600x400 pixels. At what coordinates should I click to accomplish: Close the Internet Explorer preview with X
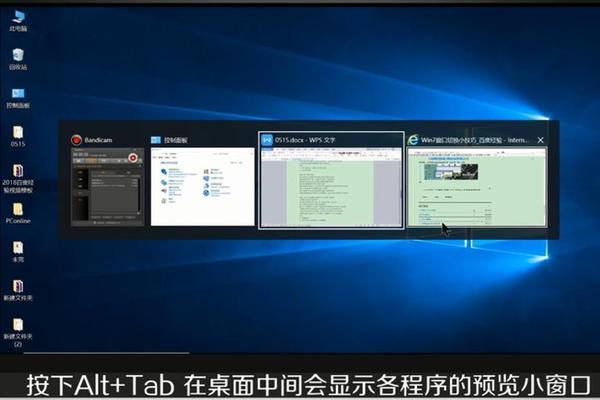pyautogui.click(x=541, y=141)
